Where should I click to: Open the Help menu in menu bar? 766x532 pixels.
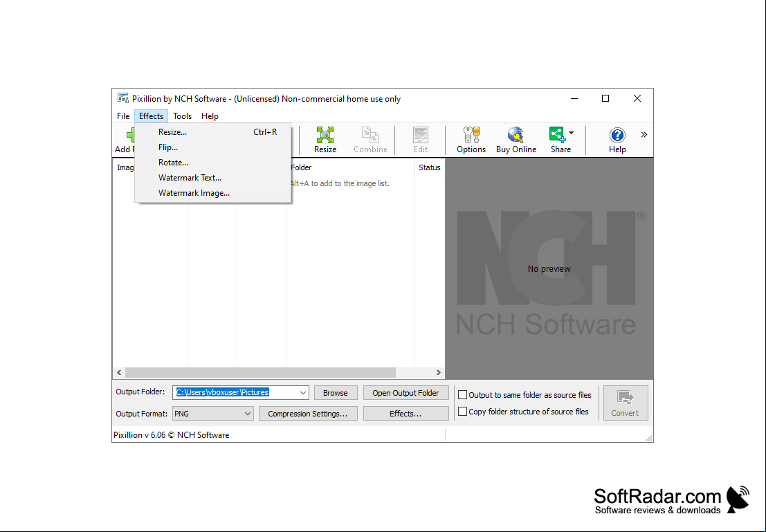pos(210,116)
